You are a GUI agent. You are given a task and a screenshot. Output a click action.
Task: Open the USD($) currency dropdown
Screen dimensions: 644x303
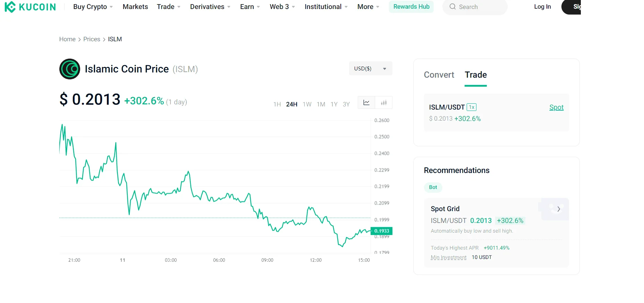click(371, 69)
